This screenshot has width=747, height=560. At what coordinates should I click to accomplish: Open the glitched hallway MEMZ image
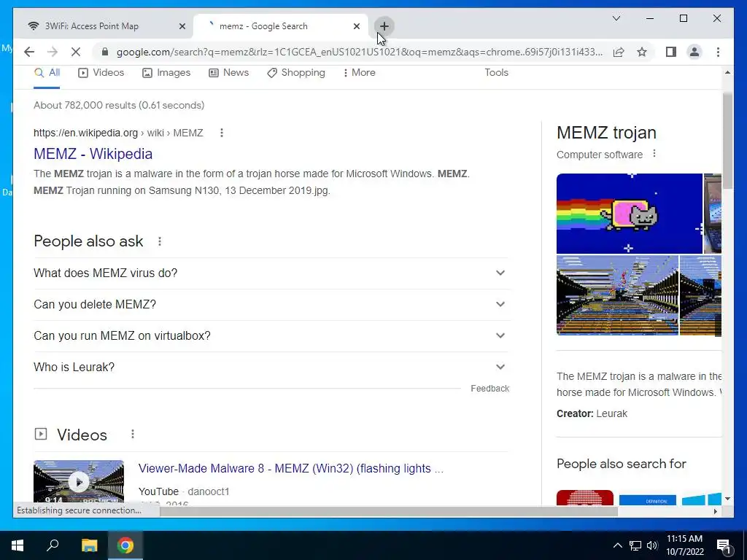pyautogui.click(x=617, y=295)
